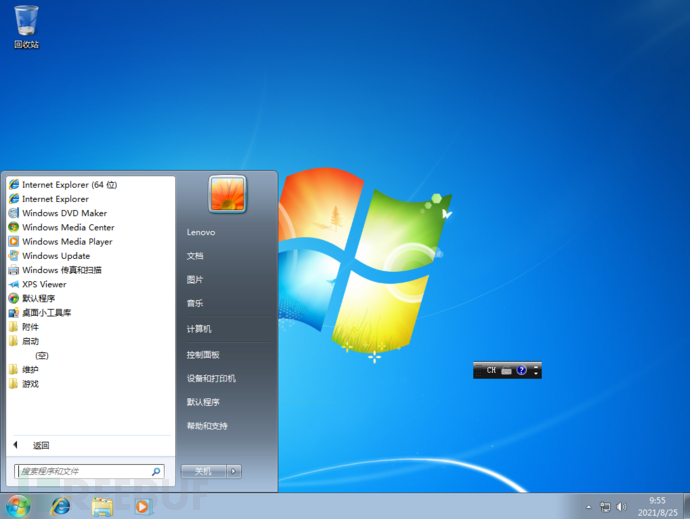Click the user account picture

pyautogui.click(x=228, y=194)
